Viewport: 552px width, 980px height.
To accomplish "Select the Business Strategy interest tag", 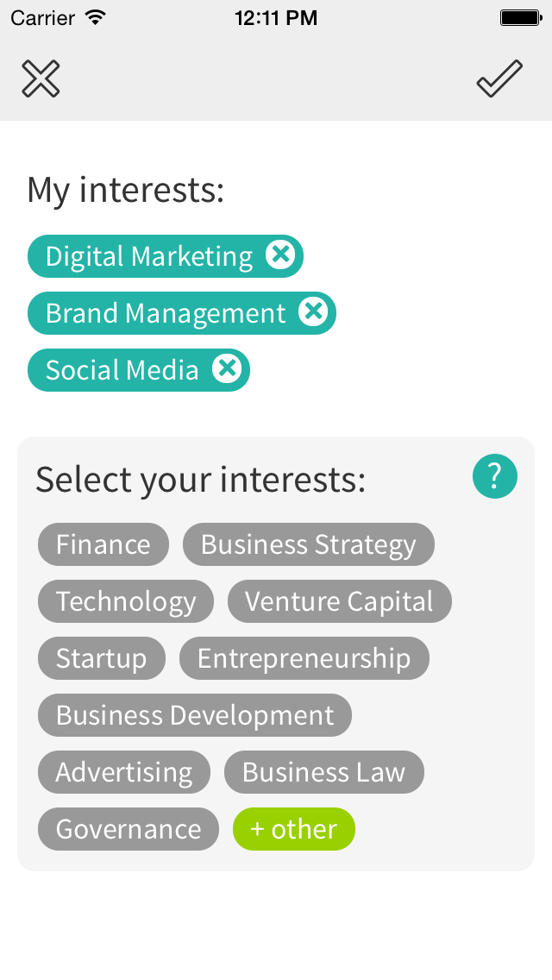I will (x=308, y=544).
